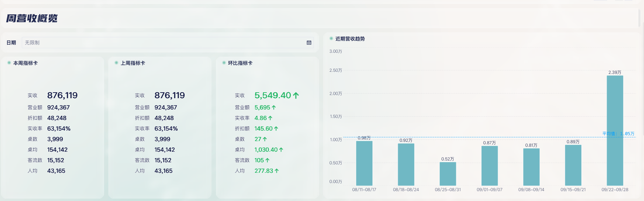Viewport: 644px width, 201px height.
Task: Click the 周营收概览 page title
Action: [32, 18]
